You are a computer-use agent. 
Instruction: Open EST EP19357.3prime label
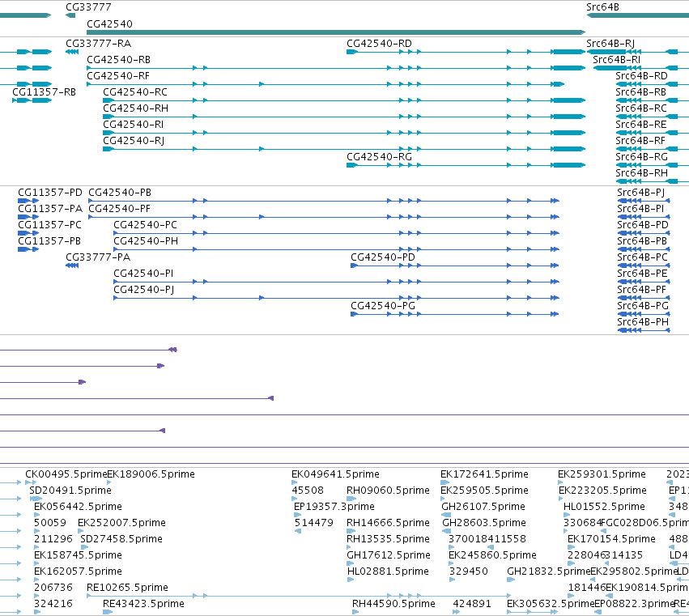334,507
